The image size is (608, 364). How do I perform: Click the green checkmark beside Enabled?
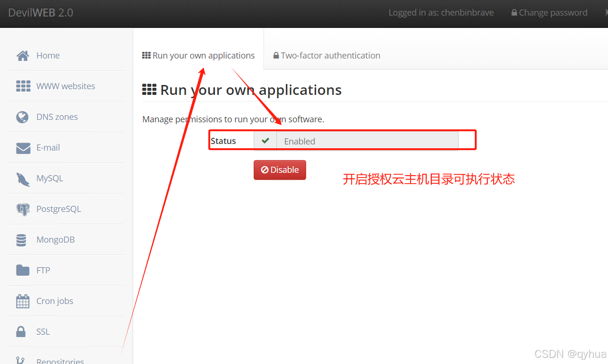coord(265,141)
